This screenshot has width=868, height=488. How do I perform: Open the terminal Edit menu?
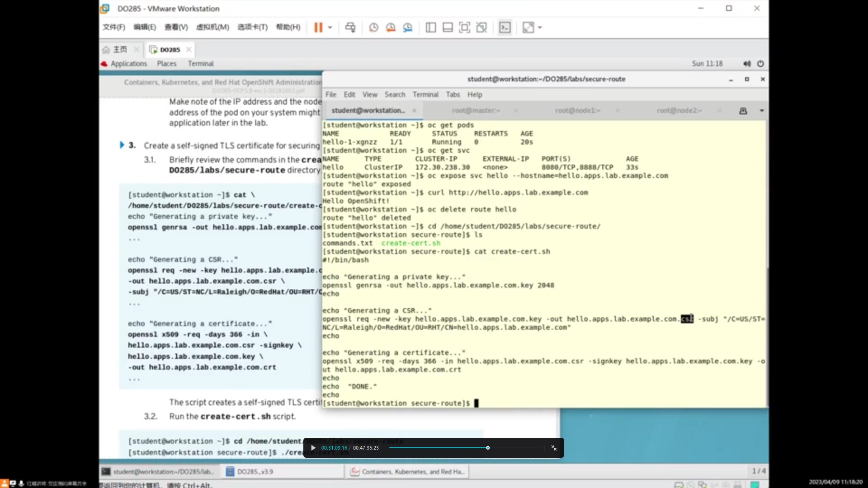[x=349, y=94]
